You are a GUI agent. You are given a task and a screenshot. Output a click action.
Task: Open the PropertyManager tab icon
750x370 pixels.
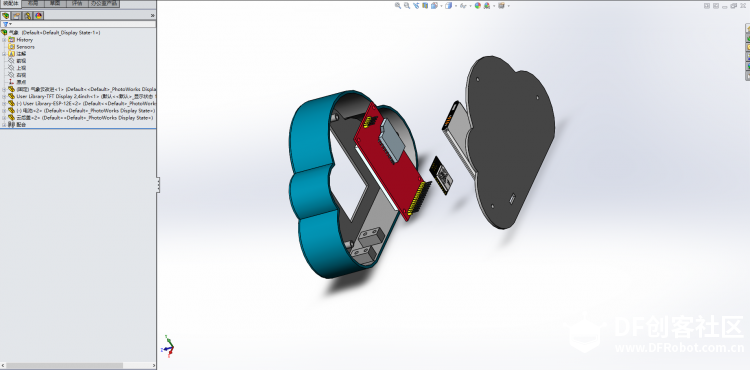coord(17,15)
